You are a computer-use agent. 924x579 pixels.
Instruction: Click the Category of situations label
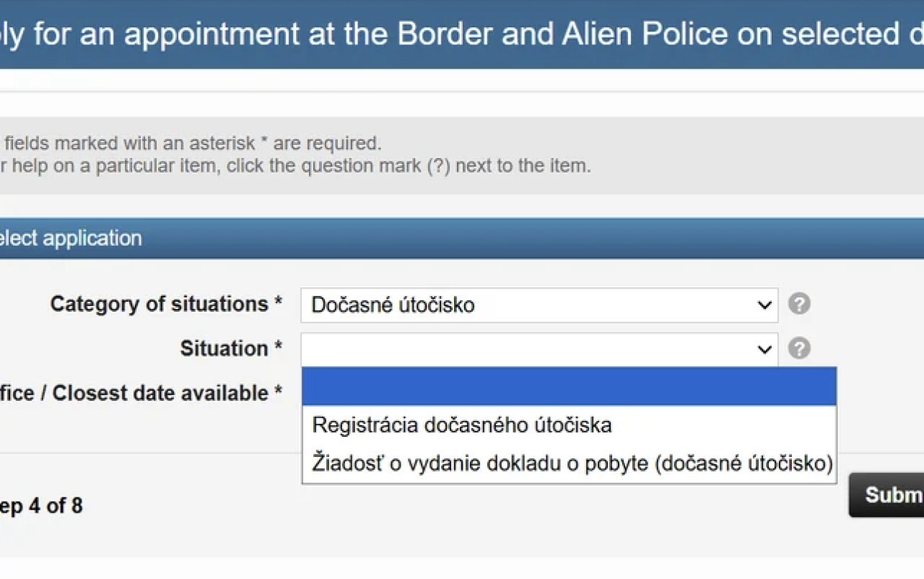159,304
